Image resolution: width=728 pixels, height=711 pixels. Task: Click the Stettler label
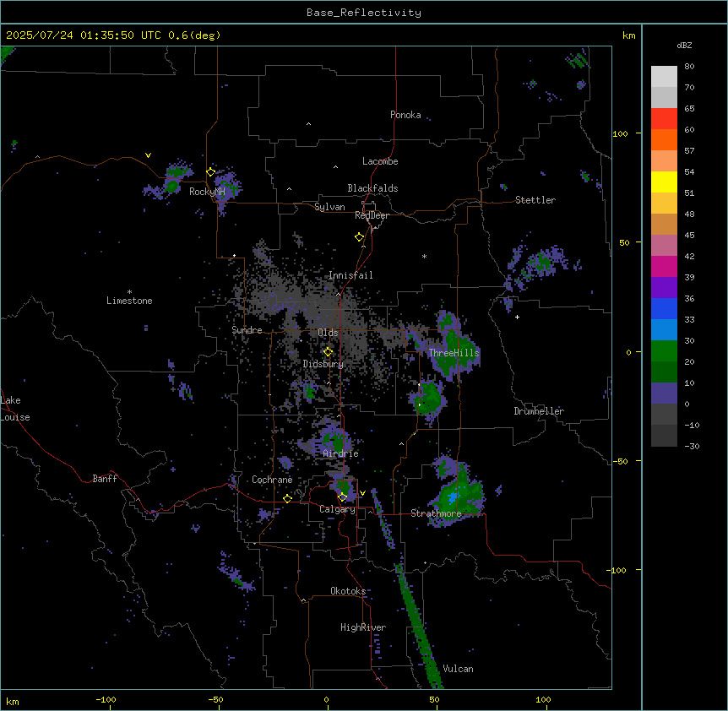coord(535,200)
